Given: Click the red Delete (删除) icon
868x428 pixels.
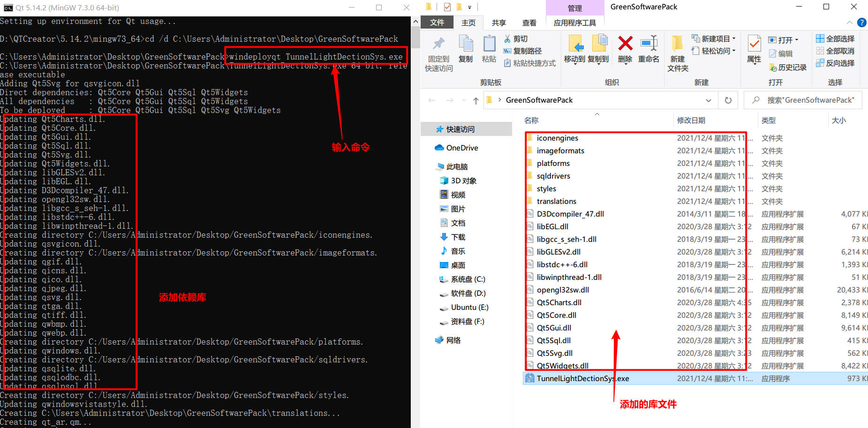Looking at the screenshot, I should (x=625, y=44).
